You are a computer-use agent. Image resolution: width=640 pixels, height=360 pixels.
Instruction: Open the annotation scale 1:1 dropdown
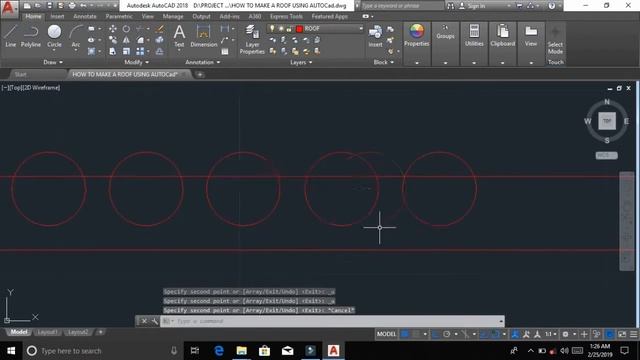click(x=551, y=334)
